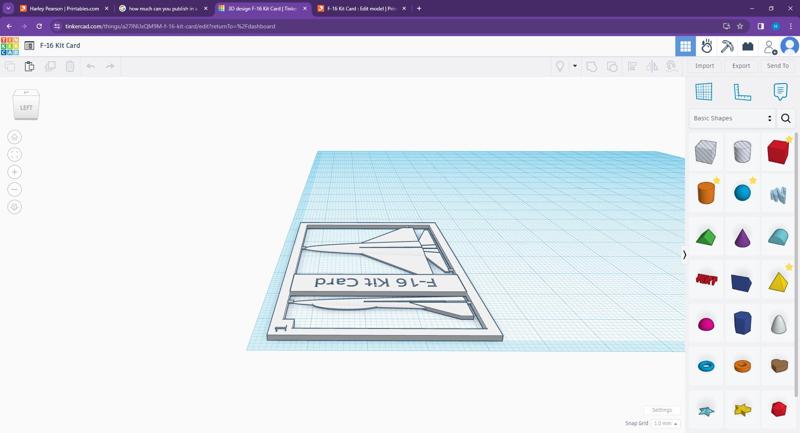Open the Snap Grid value dropdown
The height and width of the screenshot is (433, 800).
(x=665, y=423)
